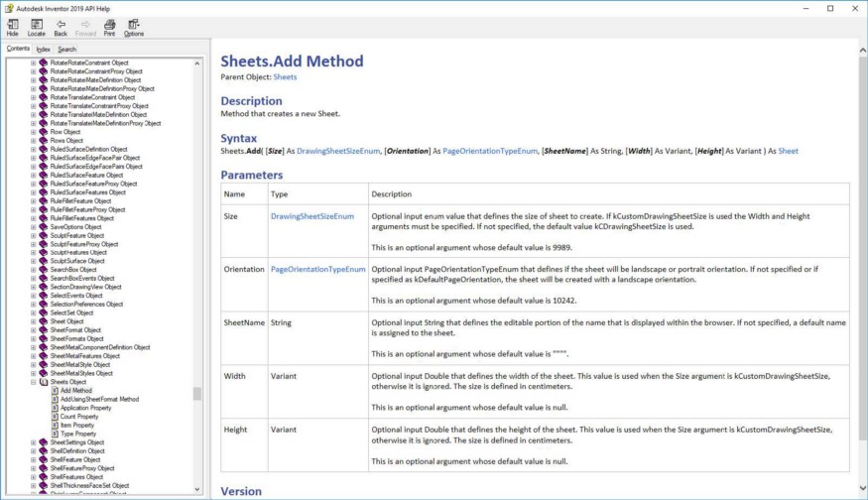868x500 pixels.
Task: Open the Sheet return type link
Action: [788, 151]
